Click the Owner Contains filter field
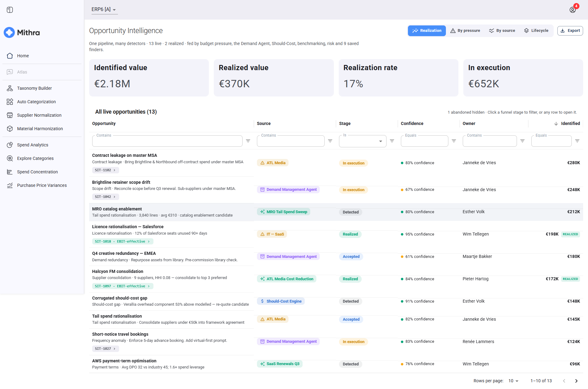The image size is (588, 389). [x=490, y=141]
